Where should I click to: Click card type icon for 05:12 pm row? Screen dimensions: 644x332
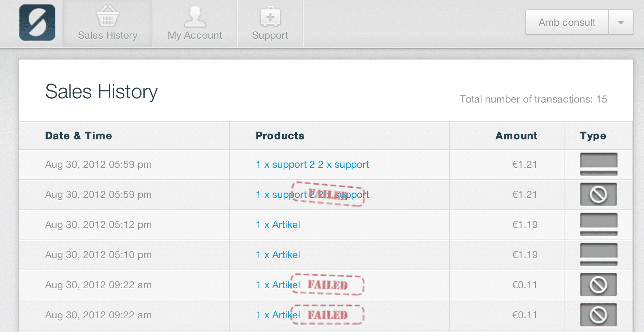[x=599, y=224]
